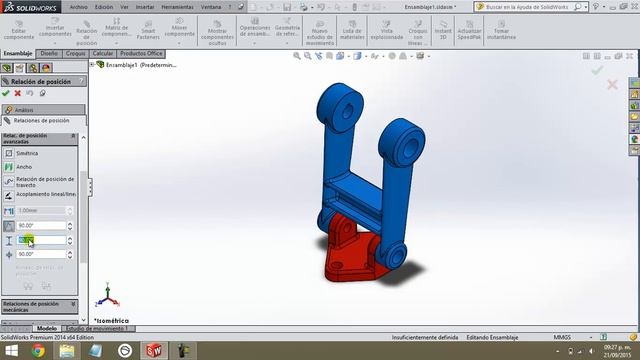Switch to the Croquis CommandManager tab

(76, 53)
